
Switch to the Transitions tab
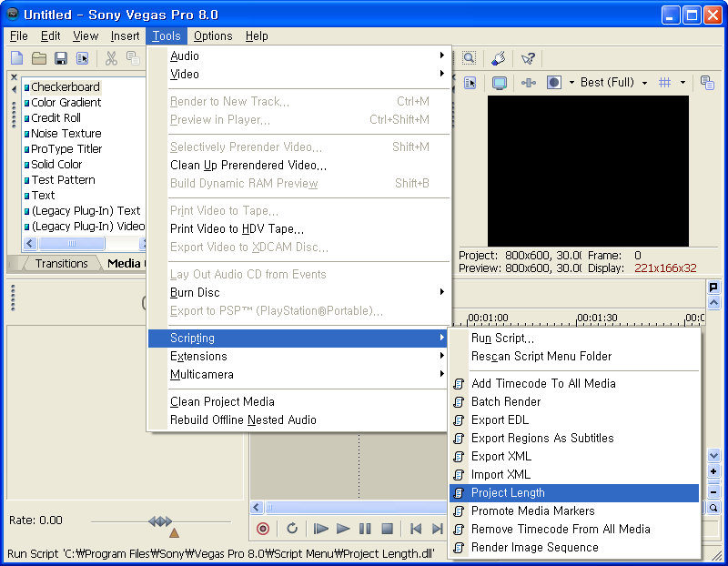coord(61,263)
